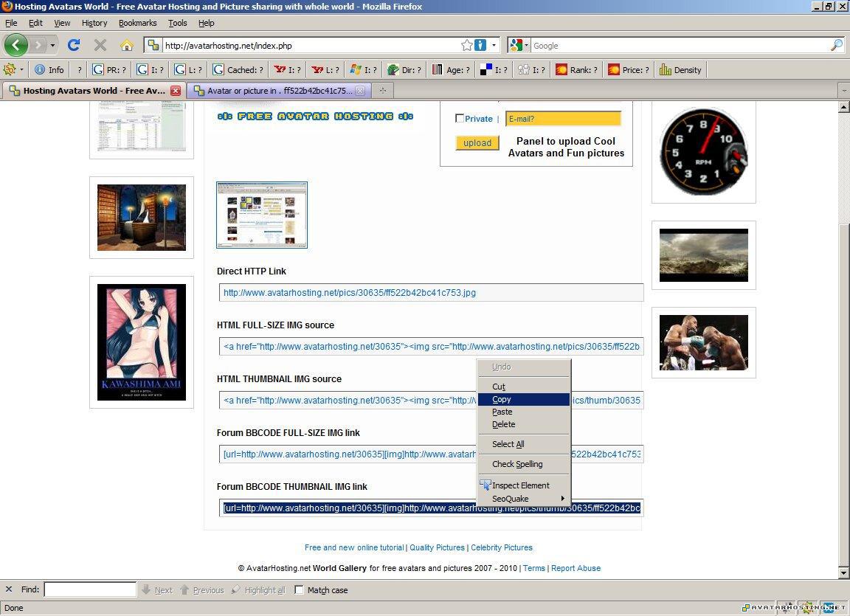Screen dimensions: 850x616
Task: Click the search magnifier in Google box
Action: click(x=836, y=45)
